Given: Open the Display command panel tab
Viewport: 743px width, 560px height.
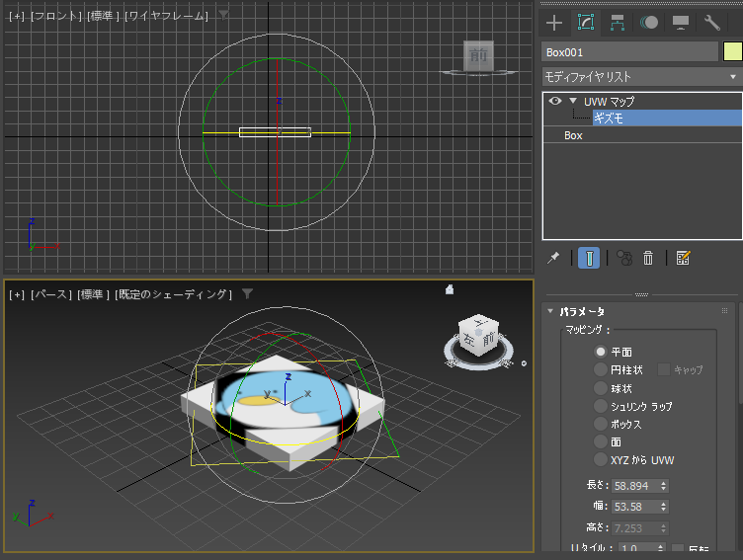Looking at the screenshot, I should tap(681, 23).
